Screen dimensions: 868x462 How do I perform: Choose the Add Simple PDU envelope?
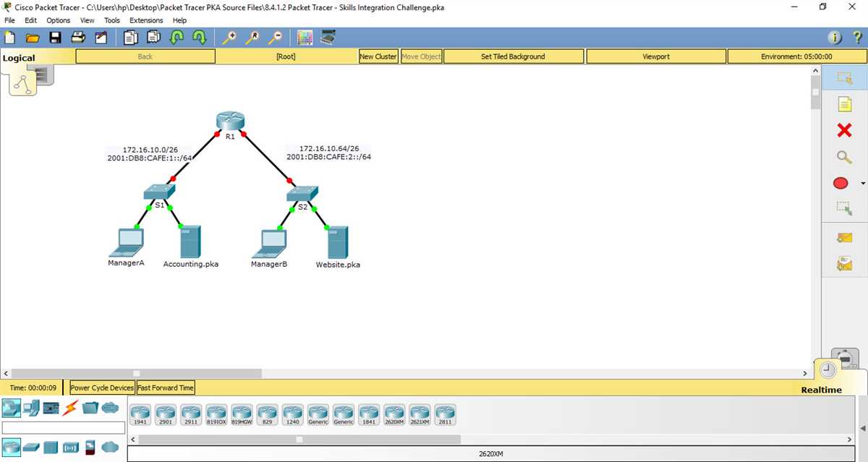pyautogui.click(x=844, y=237)
